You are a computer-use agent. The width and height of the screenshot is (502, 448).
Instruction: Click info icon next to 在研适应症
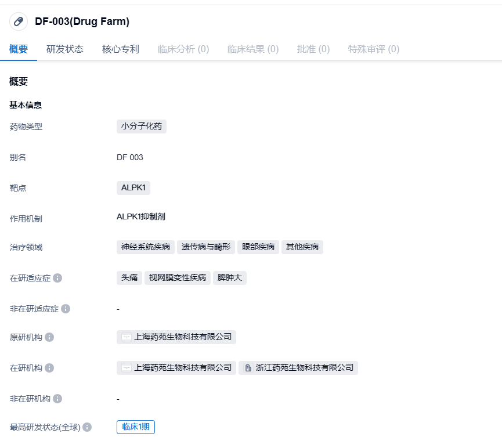[x=57, y=278]
